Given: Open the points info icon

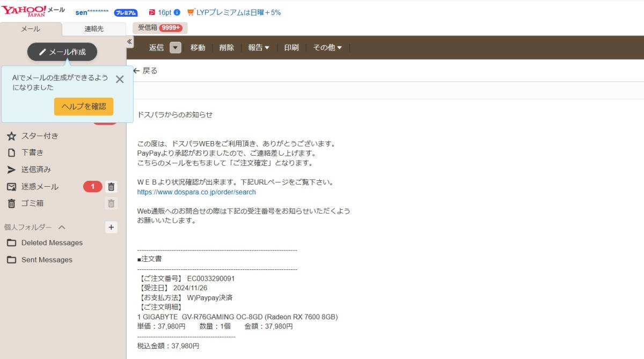Looking at the screenshot, I should point(177,12).
